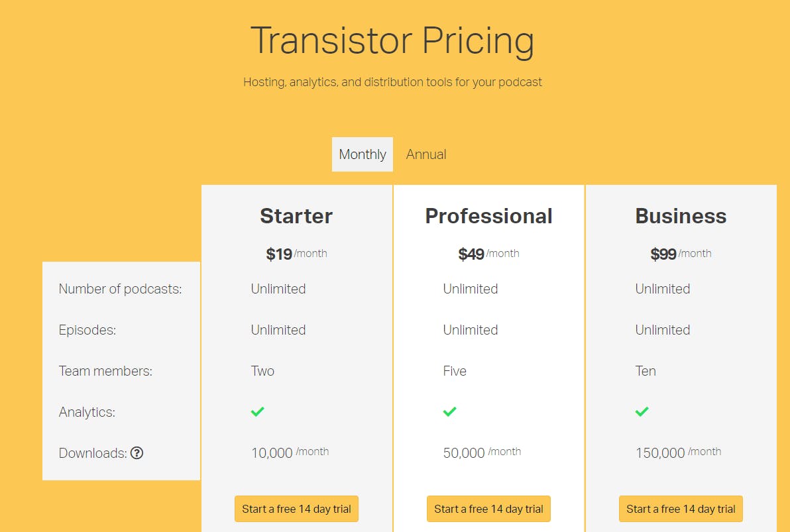Click the Business plan heading
Screen dimensions: 790x532
[x=681, y=216]
